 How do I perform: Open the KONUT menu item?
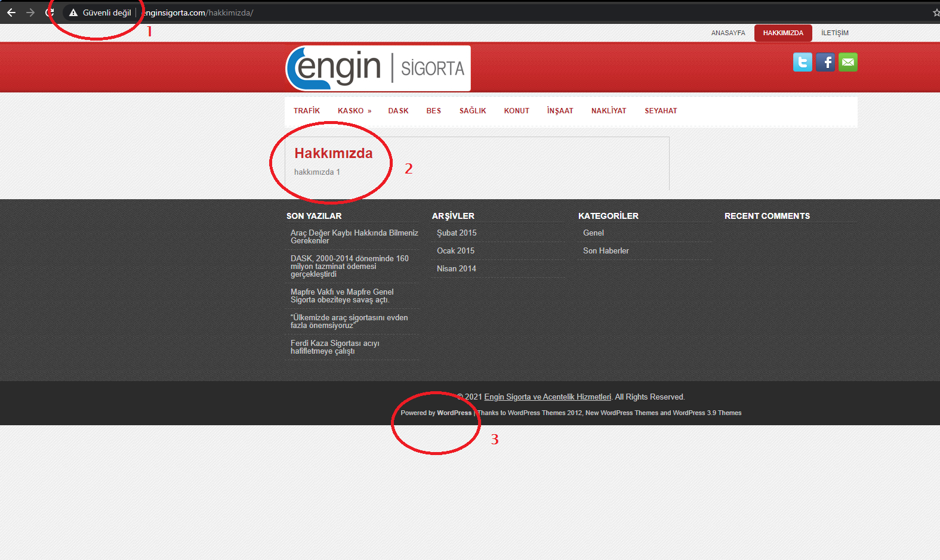coord(517,111)
